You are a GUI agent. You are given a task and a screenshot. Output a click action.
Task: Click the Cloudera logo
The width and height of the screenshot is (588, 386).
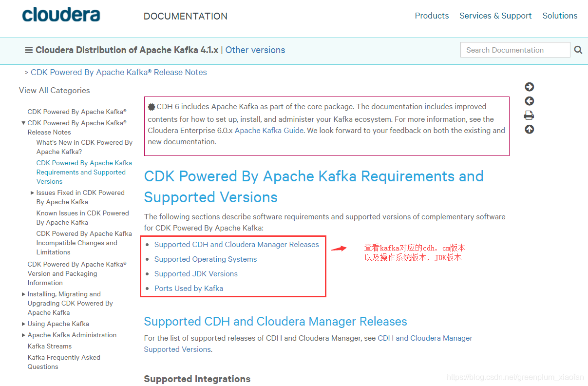tap(61, 15)
